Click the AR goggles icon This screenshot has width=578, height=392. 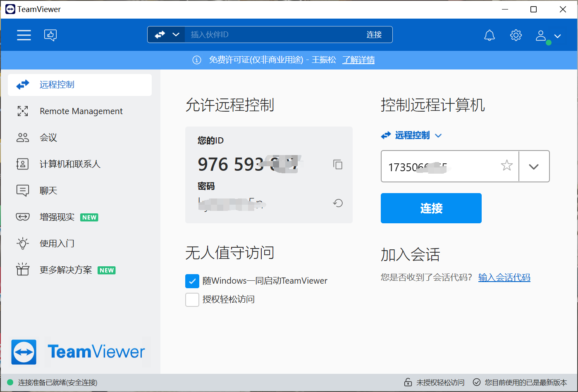[x=23, y=217]
